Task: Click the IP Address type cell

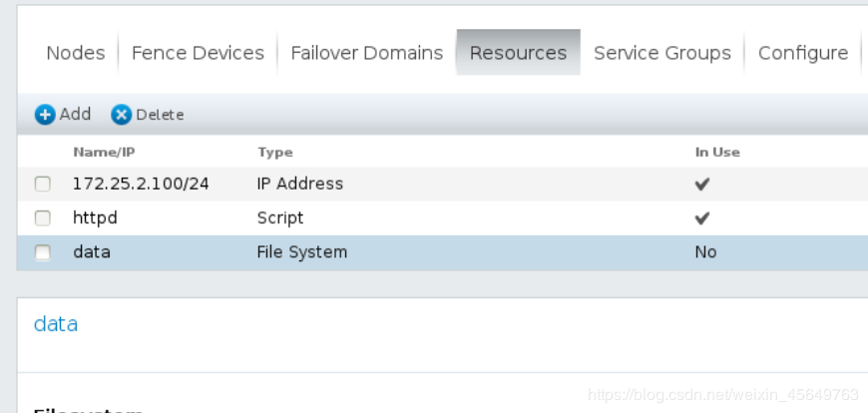Action: (x=300, y=184)
